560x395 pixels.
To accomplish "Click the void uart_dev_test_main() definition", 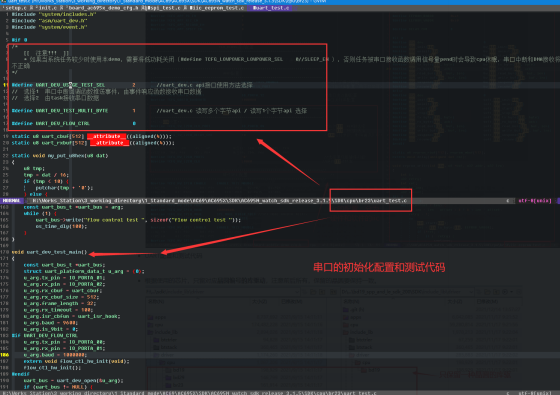I will click(x=49, y=252).
